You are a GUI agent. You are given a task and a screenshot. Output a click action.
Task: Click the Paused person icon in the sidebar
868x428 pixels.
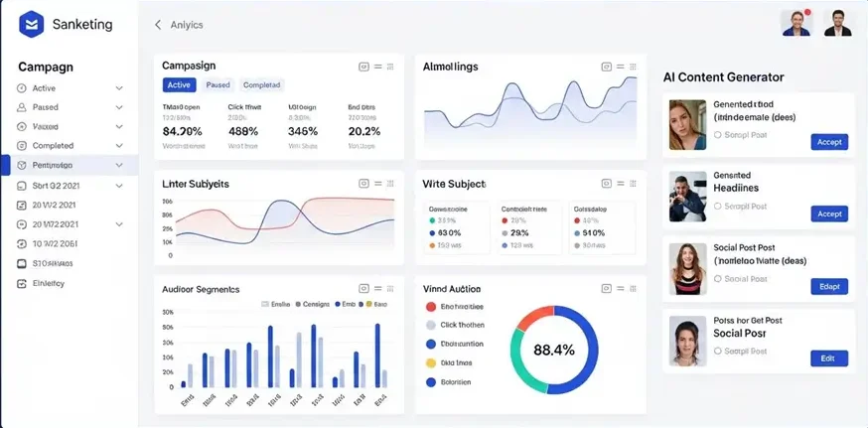click(22, 107)
